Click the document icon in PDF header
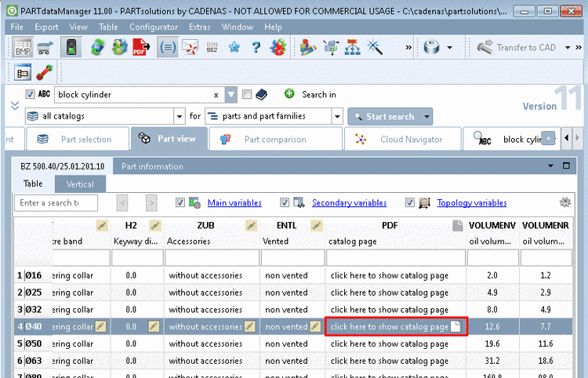 458,225
